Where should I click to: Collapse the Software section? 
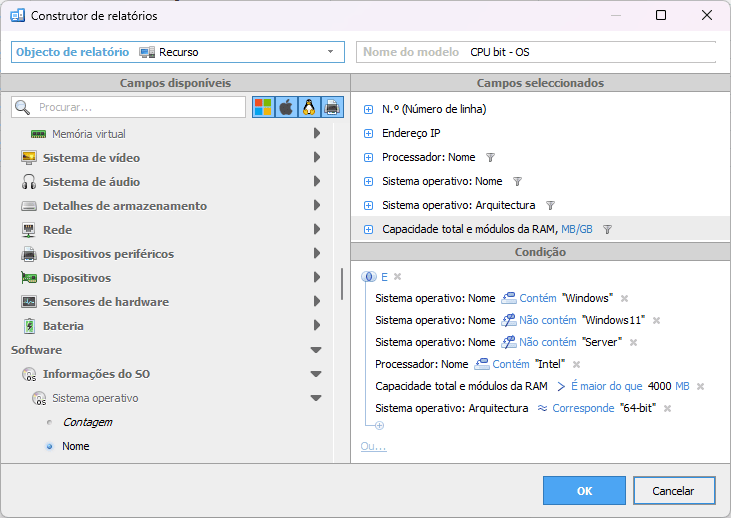tap(316, 350)
